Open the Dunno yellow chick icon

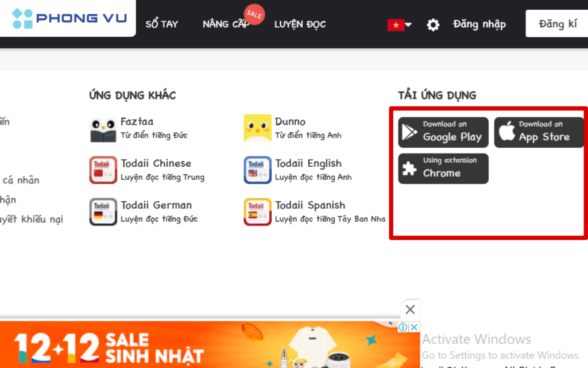[x=257, y=128]
